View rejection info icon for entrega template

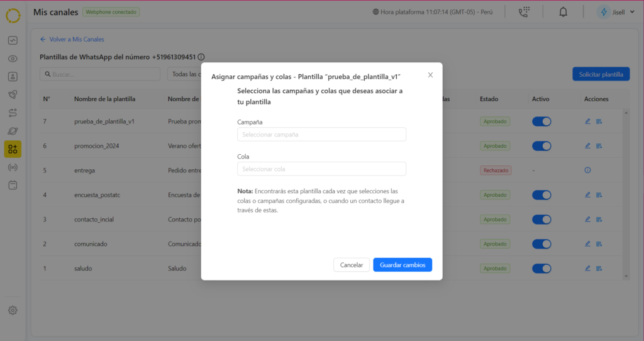(587, 170)
